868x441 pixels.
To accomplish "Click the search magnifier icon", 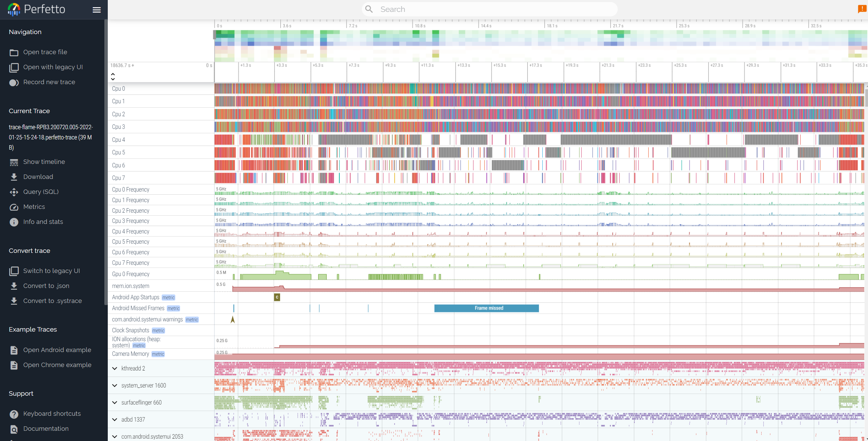I will [x=369, y=9].
